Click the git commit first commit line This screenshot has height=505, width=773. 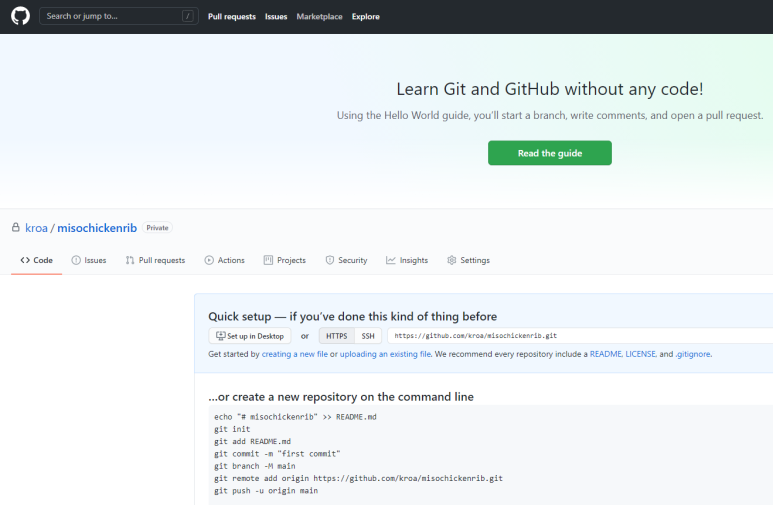pyautogui.click(x=277, y=454)
